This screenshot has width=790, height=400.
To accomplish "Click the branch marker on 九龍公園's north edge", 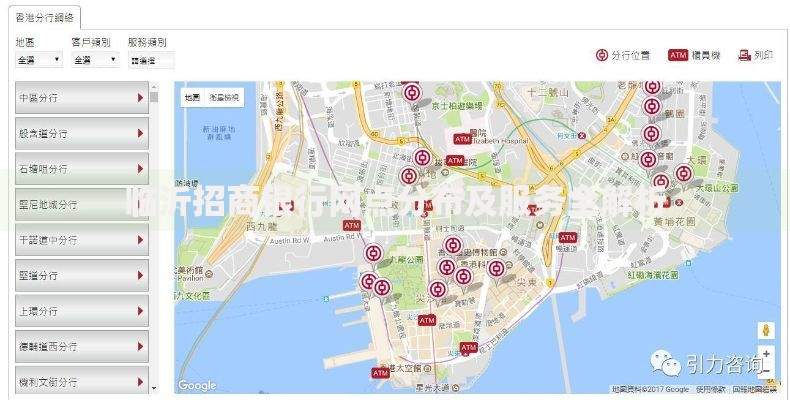I will pos(373,254).
